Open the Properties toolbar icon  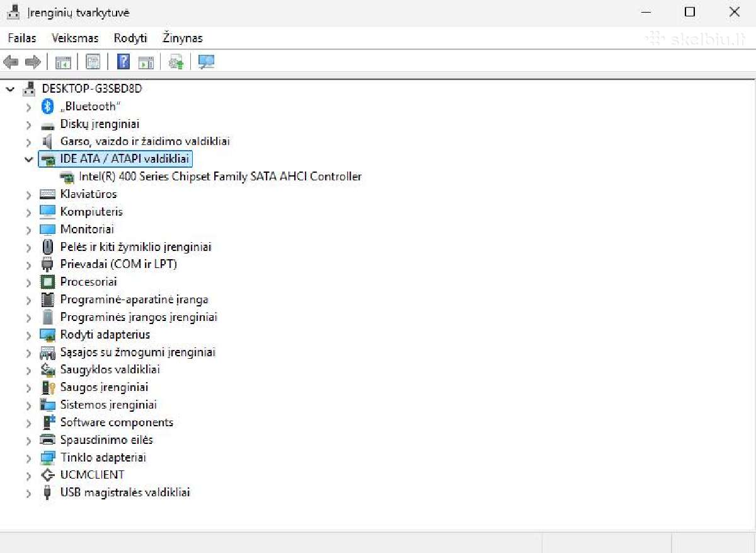[93, 62]
